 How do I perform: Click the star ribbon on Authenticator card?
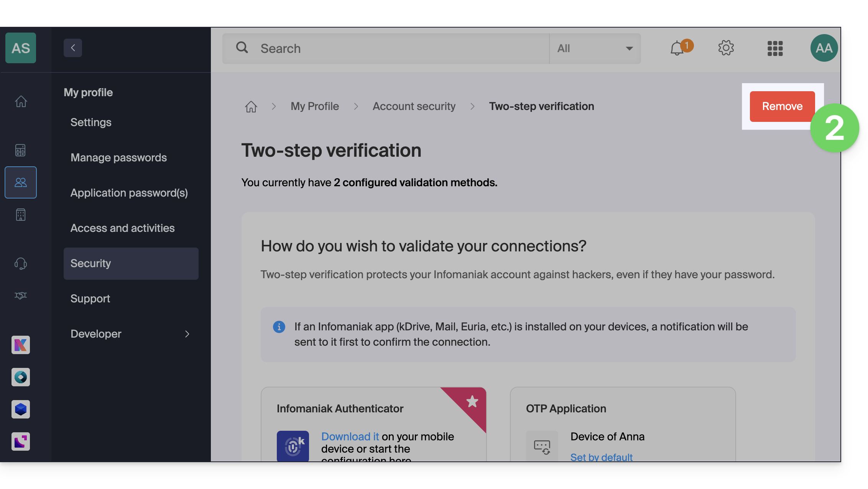472,401
